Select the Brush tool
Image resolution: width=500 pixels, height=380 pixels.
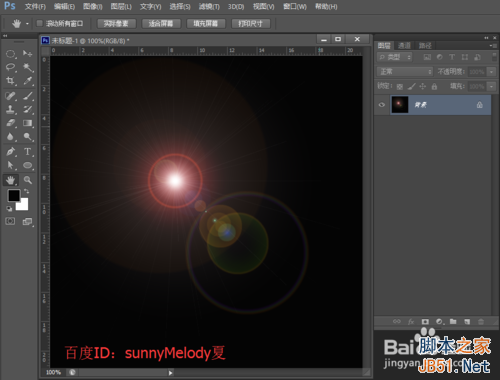[x=28, y=96]
